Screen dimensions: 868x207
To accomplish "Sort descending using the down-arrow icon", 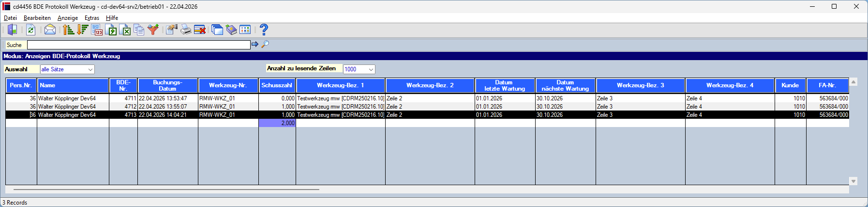I will (x=83, y=30).
